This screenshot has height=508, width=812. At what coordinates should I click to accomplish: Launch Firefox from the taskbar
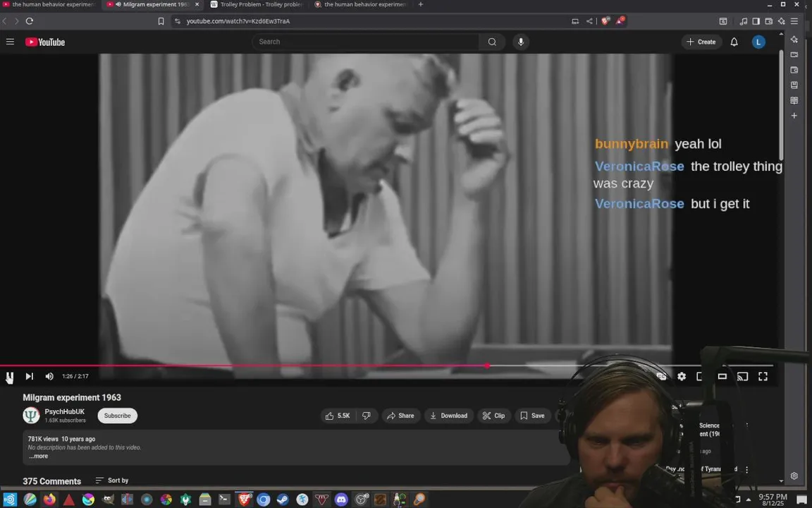tap(49, 500)
